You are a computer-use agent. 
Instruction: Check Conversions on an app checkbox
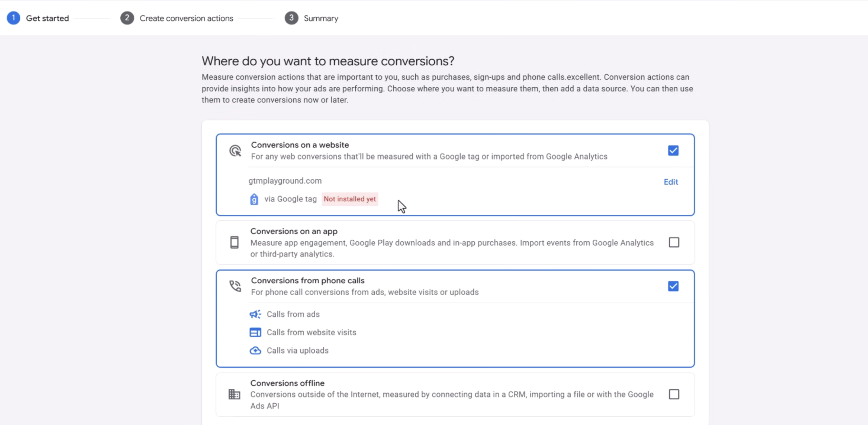674,242
